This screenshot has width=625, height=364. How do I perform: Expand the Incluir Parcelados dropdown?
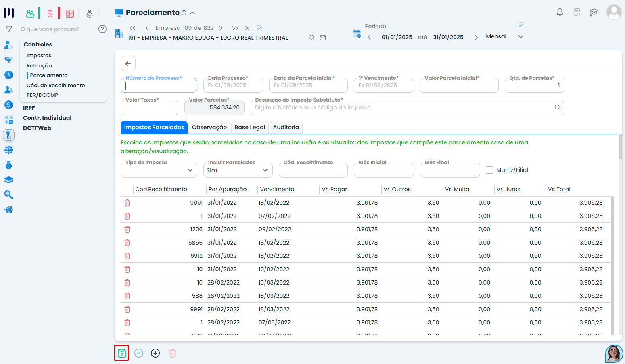point(238,170)
